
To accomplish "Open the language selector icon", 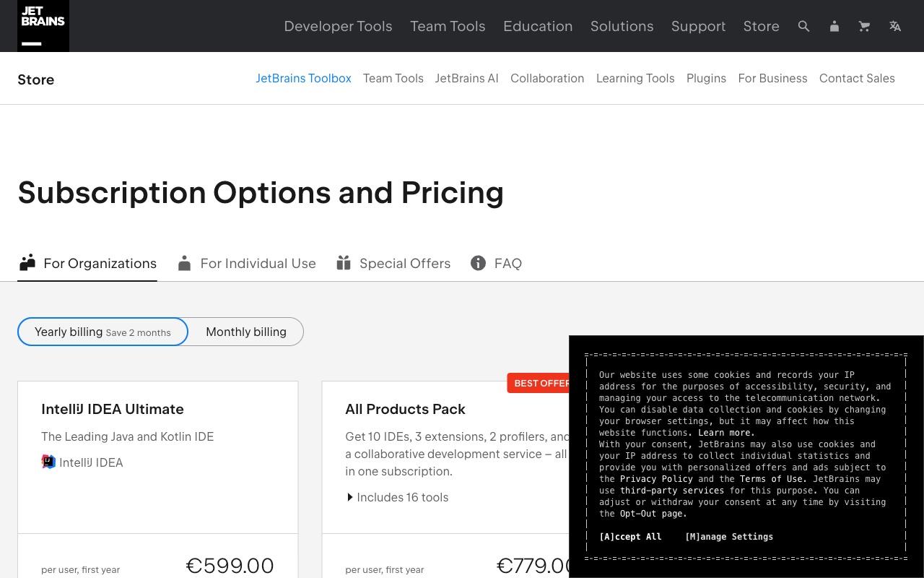I will point(895,26).
